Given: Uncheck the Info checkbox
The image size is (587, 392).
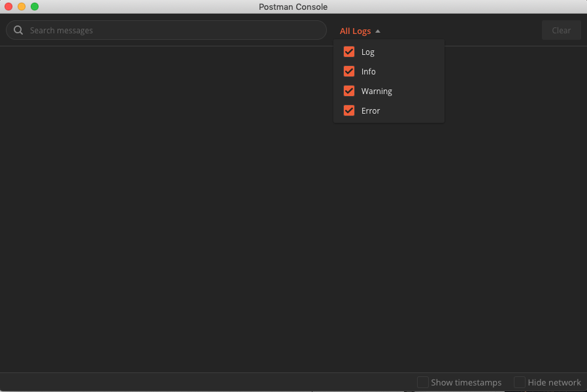Looking at the screenshot, I should point(349,71).
